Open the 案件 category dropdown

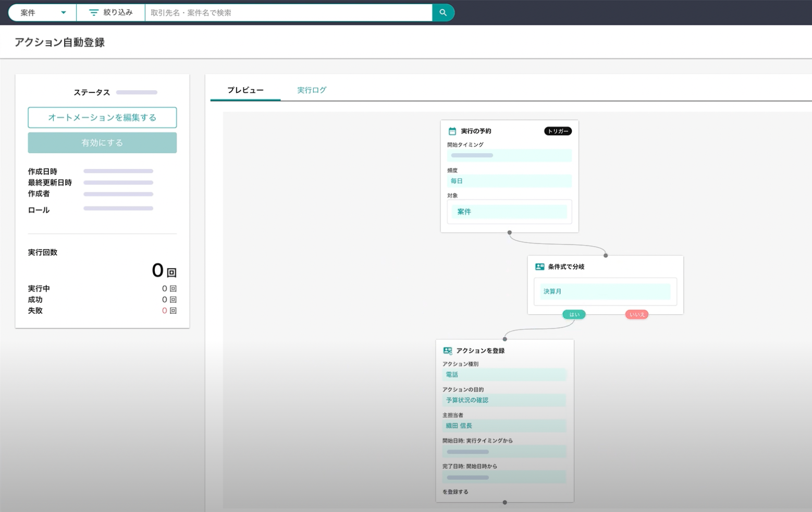tap(43, 13)
